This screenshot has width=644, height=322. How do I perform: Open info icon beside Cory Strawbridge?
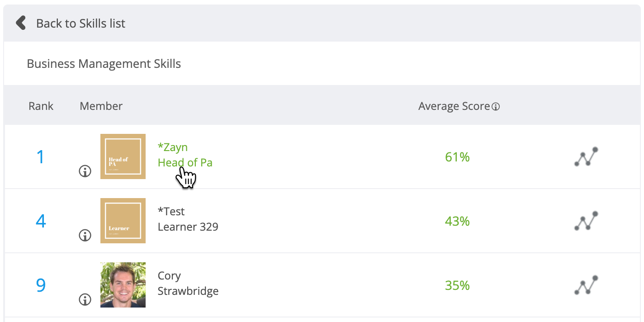point(85,299)
